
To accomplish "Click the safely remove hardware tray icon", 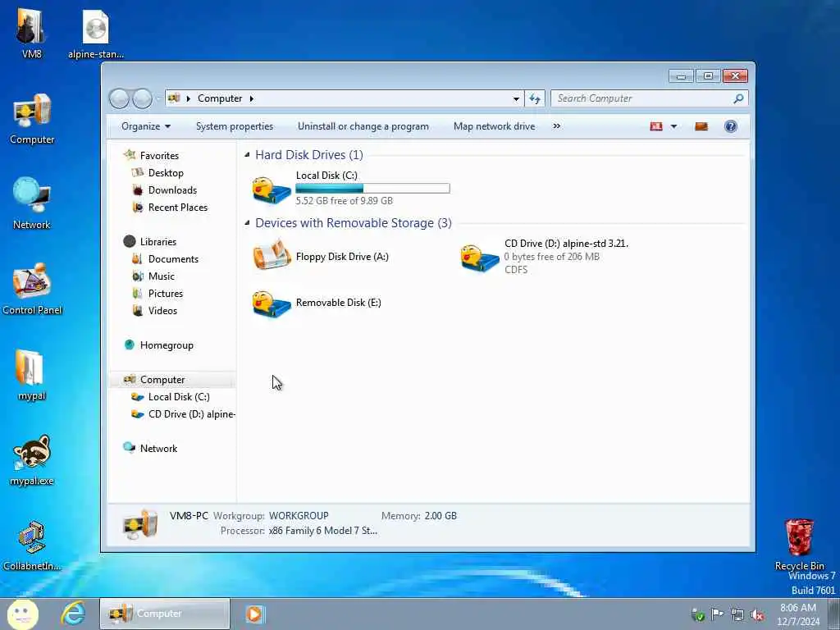I will (697, 615).
